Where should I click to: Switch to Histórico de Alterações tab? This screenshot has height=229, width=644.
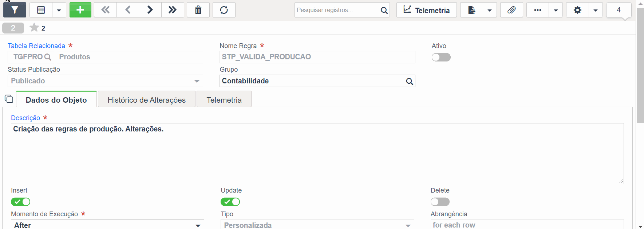(147, 100)
